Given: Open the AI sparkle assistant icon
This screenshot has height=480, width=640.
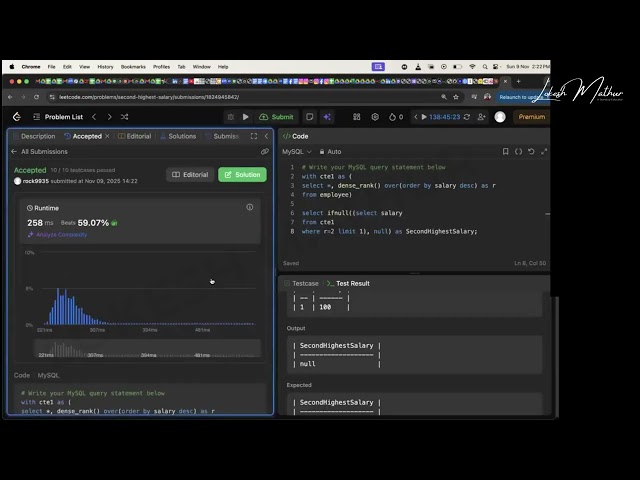Looking at the screenshot, I should [327, 117].
